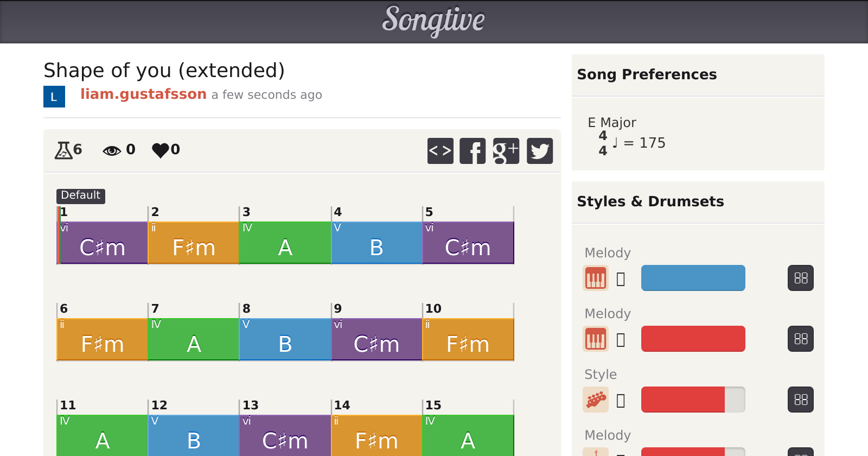
Task: Click the piano icon of the blue Melody track
Action: (595, 278)
